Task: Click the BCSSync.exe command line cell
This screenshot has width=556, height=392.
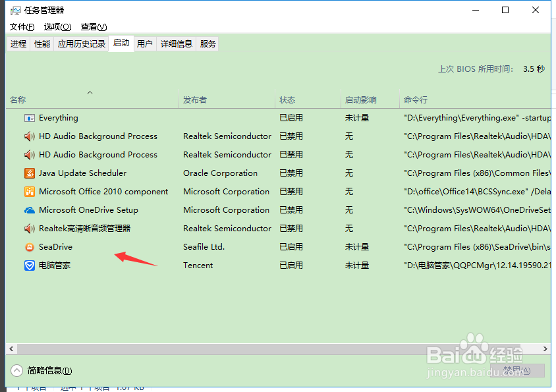Action: pos(478,192)
